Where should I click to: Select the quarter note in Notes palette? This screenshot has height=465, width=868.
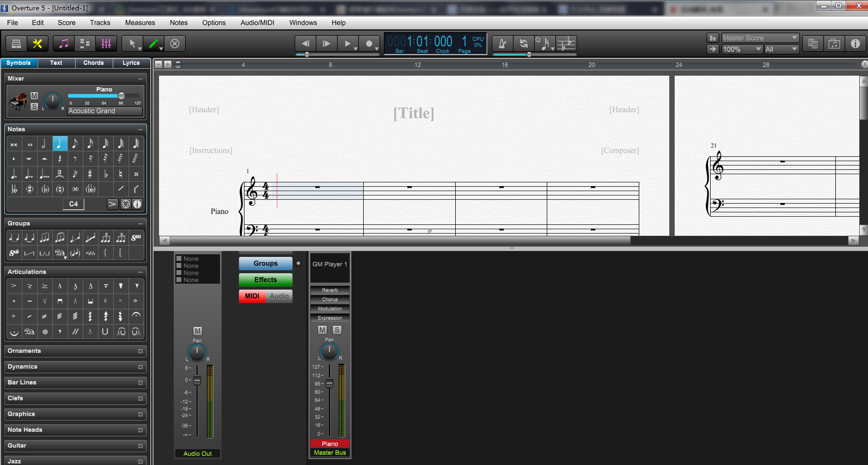click(60, 144)
